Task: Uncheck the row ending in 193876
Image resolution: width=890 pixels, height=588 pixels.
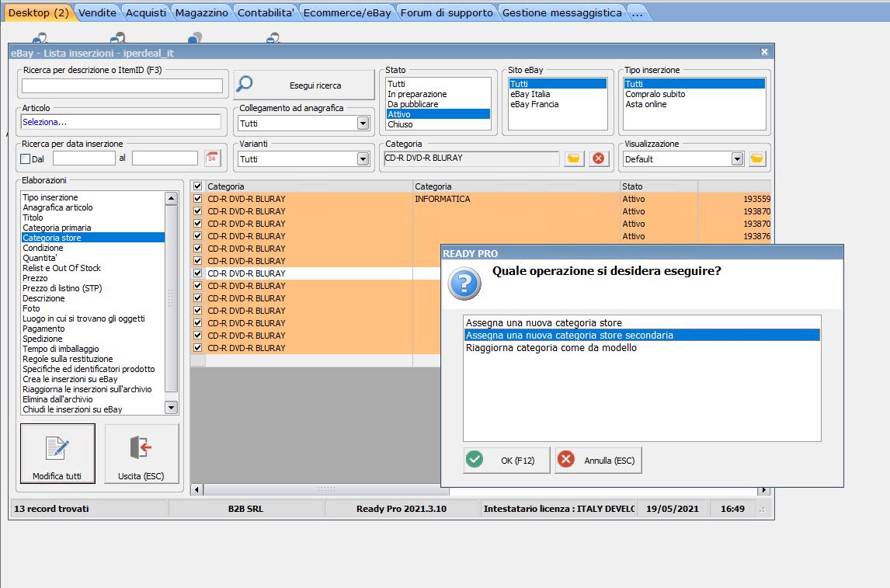Action: tap(197, 236)
